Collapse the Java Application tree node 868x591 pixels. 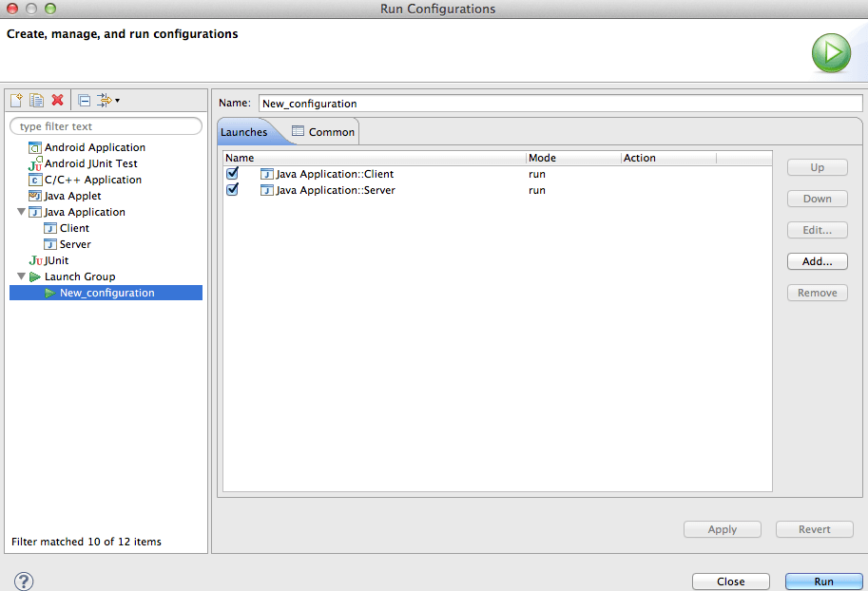tap(21, 212)
